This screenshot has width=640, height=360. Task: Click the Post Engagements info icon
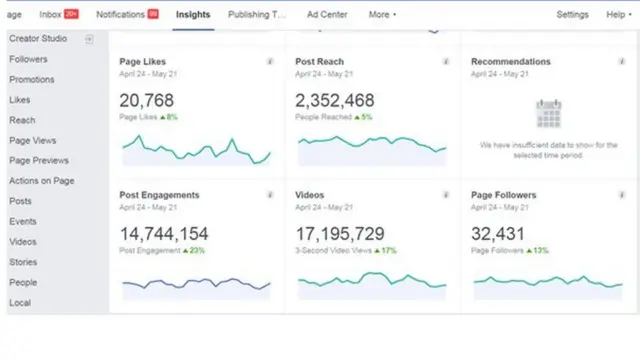[x=270, y=195]
